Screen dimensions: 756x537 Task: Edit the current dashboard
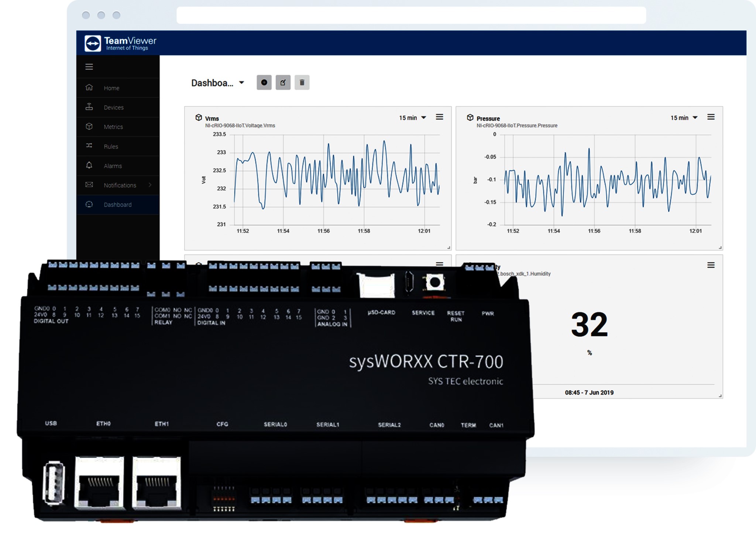point(283,82)
